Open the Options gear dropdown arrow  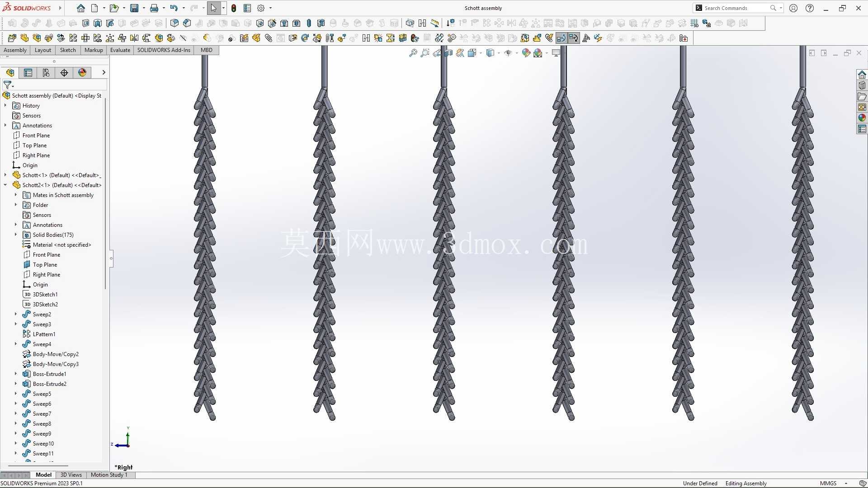[x=270, y=8]
